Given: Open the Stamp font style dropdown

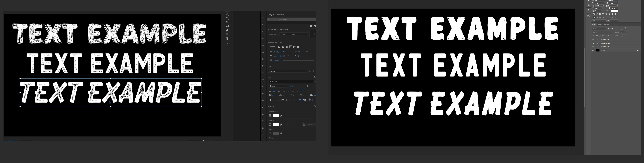Looking at the screenshot, I should (x=278, y=86).
